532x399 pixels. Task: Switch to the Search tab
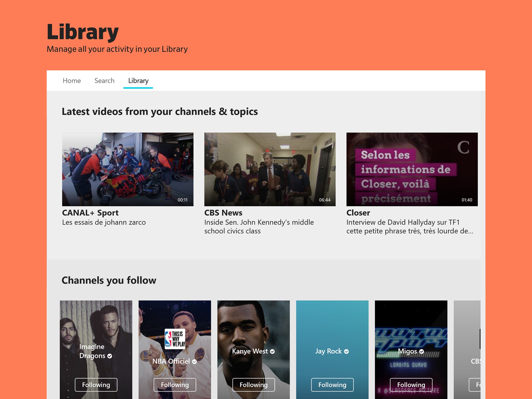104,81
